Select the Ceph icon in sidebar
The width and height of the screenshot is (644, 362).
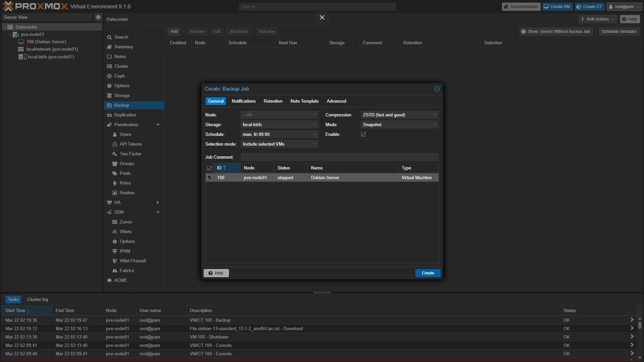(x=109, y=76)
